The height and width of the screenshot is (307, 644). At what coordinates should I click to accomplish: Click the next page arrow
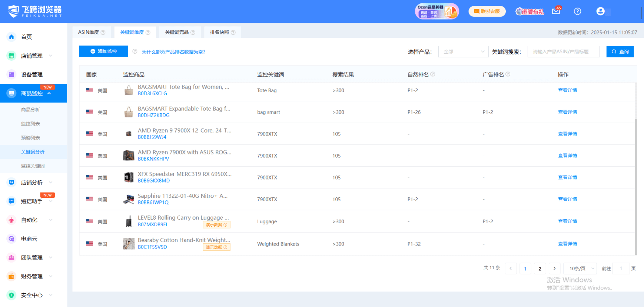[x=554, y=268]
